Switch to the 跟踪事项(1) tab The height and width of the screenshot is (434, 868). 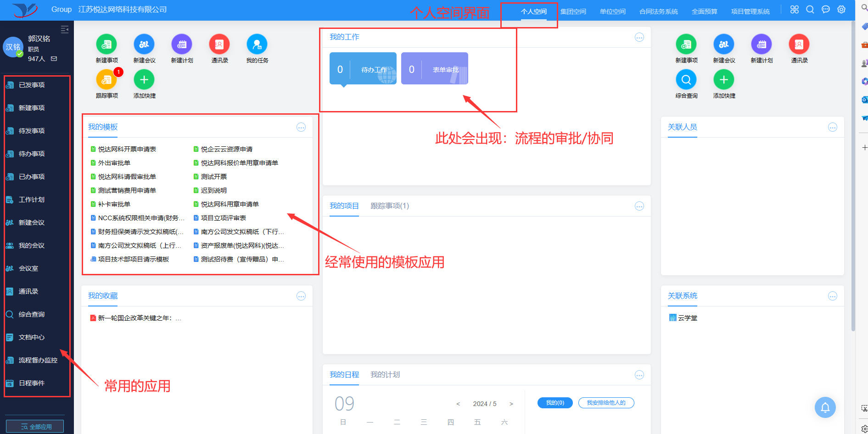tap(390, 206)
